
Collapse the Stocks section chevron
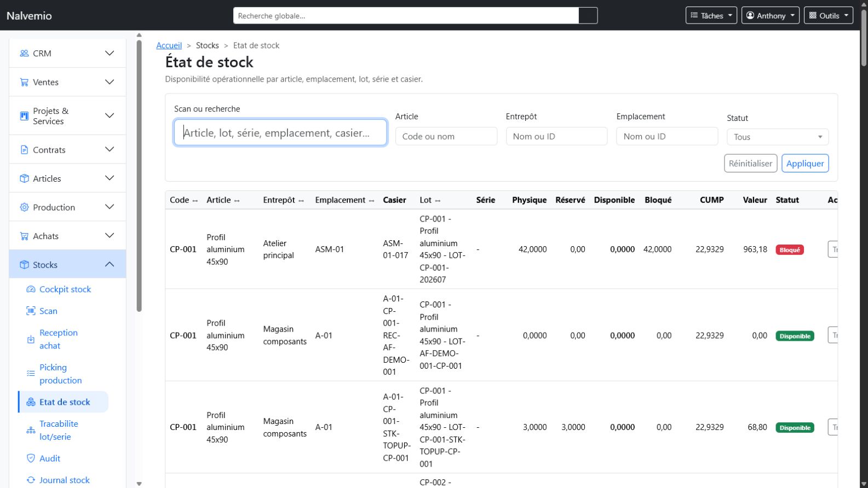[x=110, y=264]
